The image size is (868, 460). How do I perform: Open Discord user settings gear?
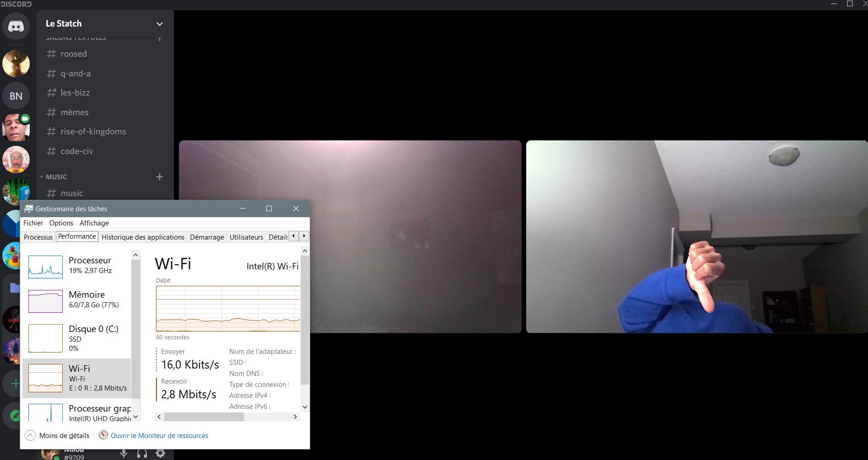coord(160,454)
